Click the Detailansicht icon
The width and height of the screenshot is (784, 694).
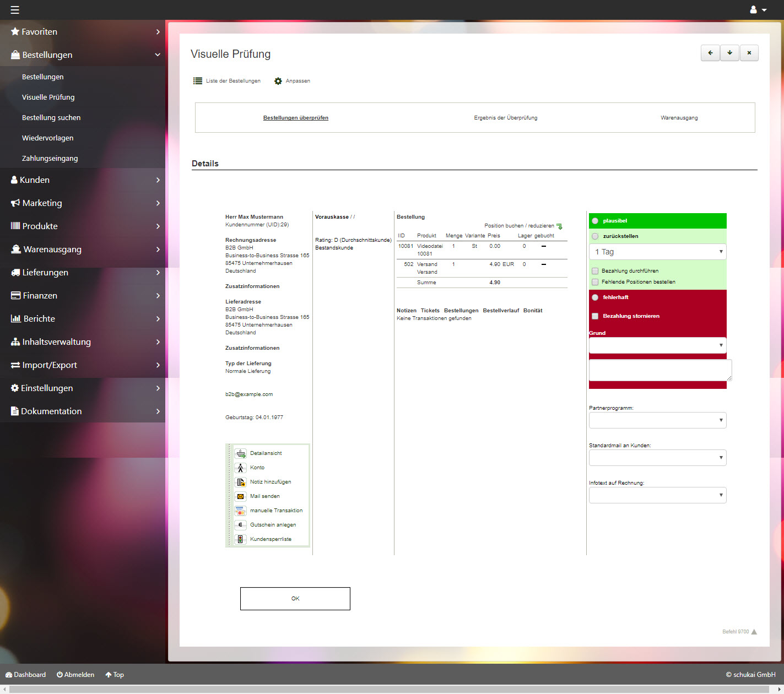(240, 453)
